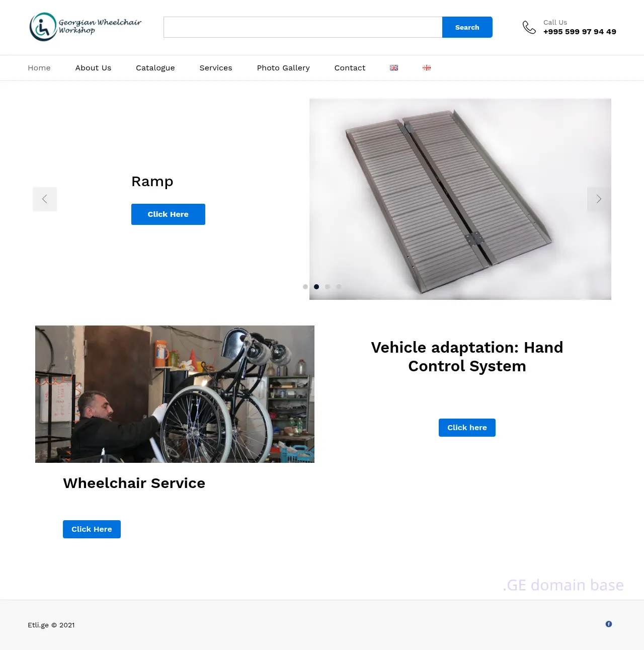Go to the About Us page
This screenshot has width=644, height=650.
click(x=93, y=68)
